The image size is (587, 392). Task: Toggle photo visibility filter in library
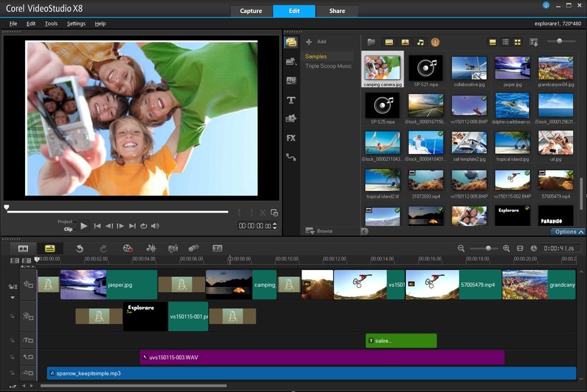pos(405,42)
